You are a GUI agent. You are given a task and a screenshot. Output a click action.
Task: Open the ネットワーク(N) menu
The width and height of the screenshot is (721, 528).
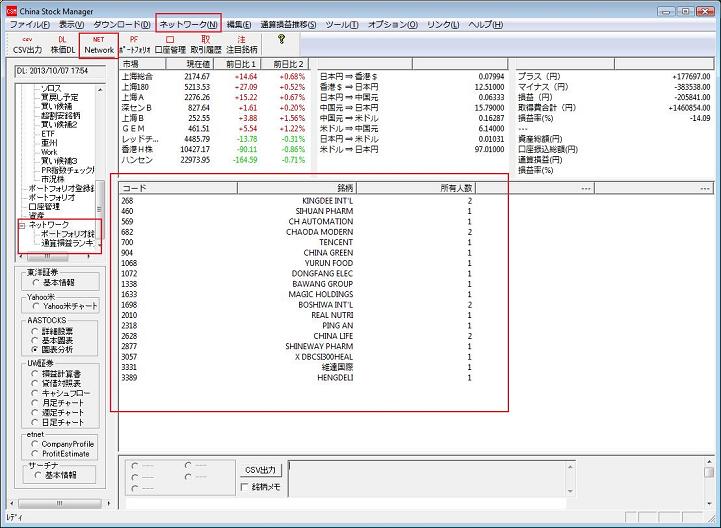click(188, 23)
